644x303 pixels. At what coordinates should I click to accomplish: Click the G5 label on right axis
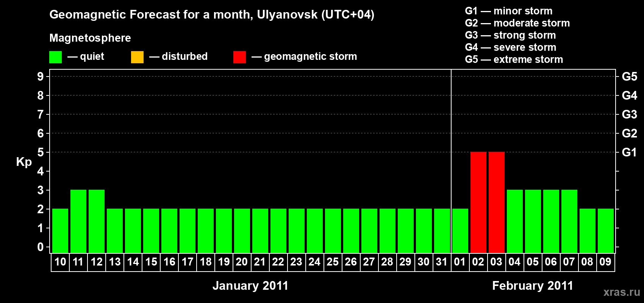tap(630, 77)
